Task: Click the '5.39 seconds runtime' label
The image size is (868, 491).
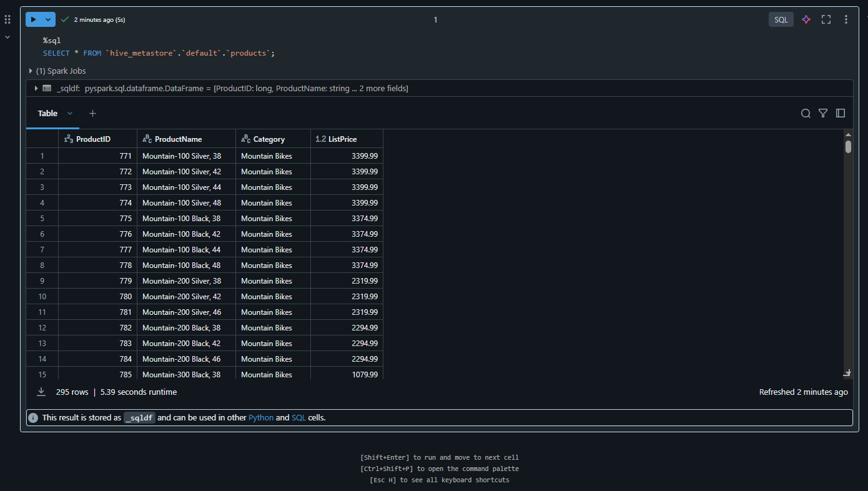Action: click(138, 392)
